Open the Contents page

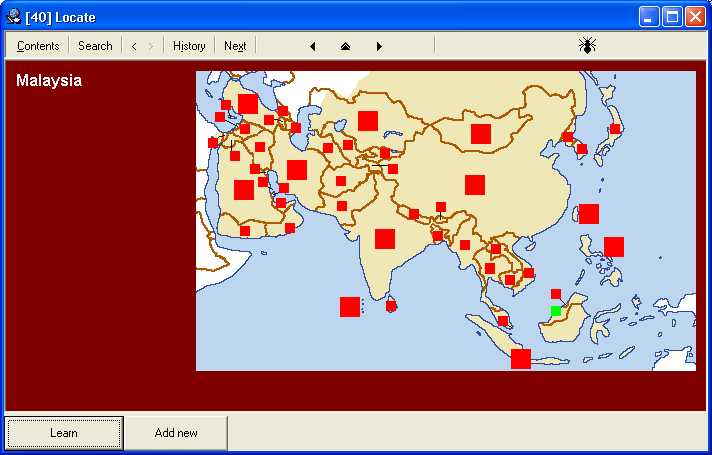(38, 46)
